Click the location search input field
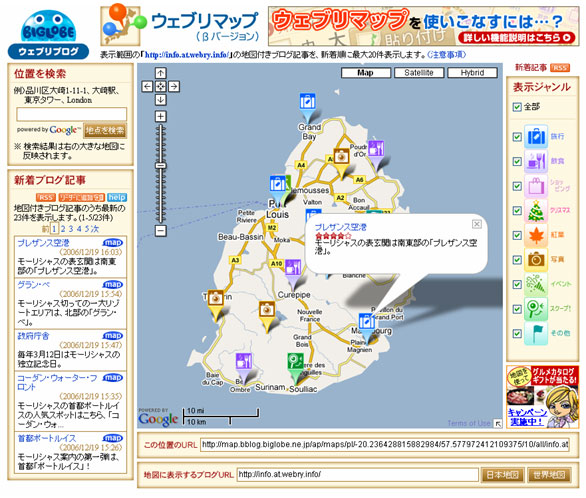This screenshot has height=498, width=586. pos(71,114)
